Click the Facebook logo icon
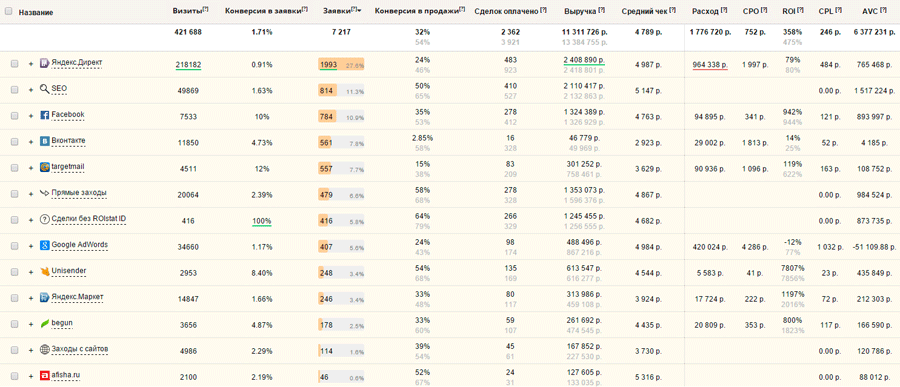This screenshot has height=387, width=900. pyautogui.click(x=44, y=115)
